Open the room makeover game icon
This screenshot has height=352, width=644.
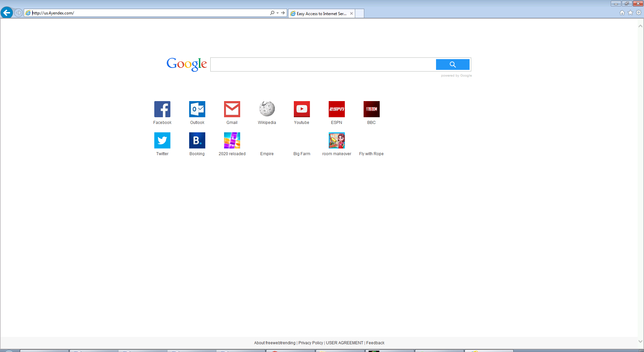337,140
